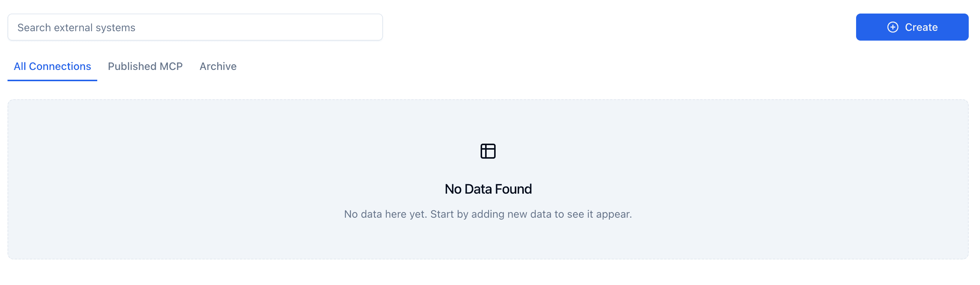
Task: Click the No Data Found heading text
Action: coord(488,189)
